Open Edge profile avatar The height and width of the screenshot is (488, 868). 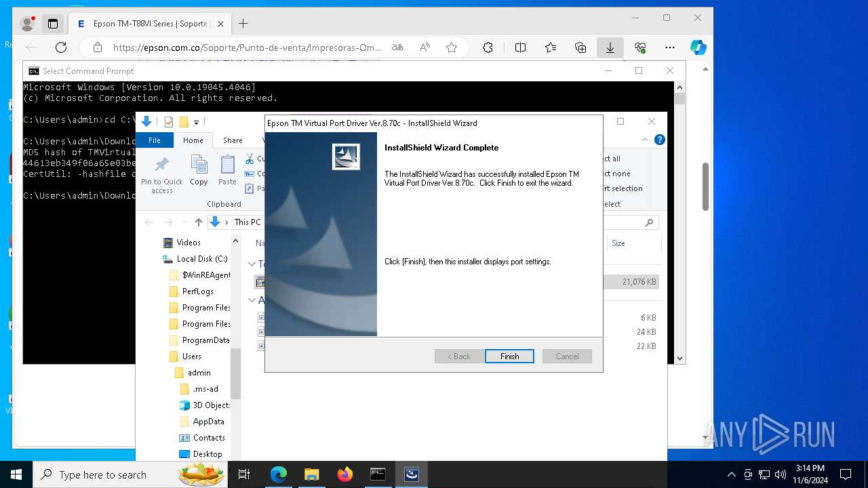click(28, 24)
